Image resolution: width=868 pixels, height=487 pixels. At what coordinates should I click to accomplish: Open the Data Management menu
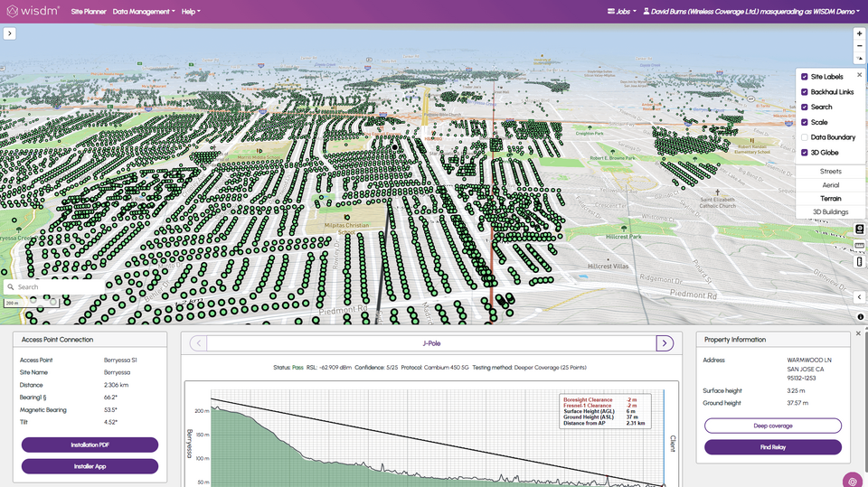[144, 12]
